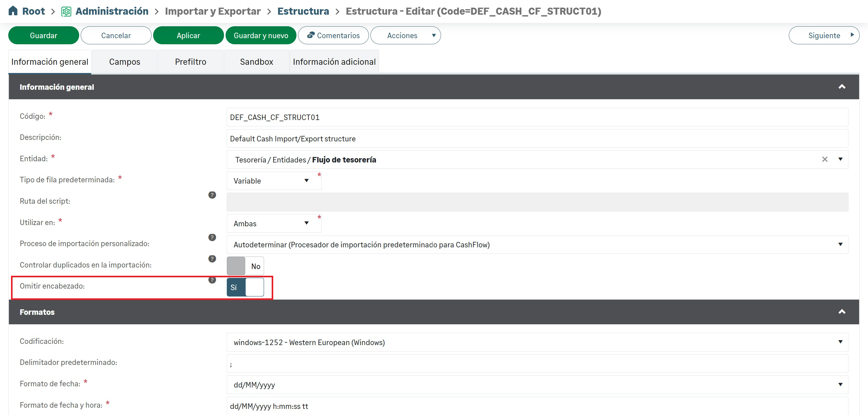Clear the Entidad field with the X icon
Screen dimensions: 868x415
click(x=825, y=159)
